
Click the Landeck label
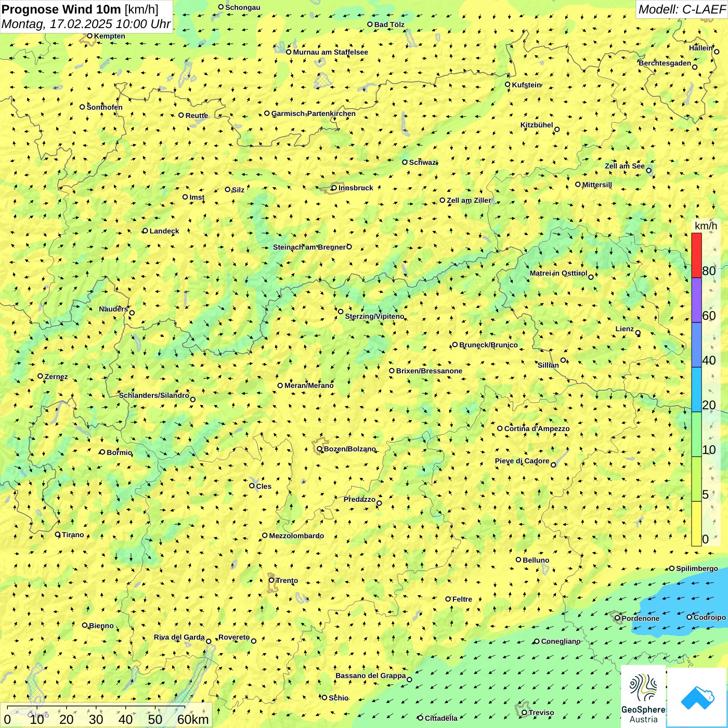(164, 231)
